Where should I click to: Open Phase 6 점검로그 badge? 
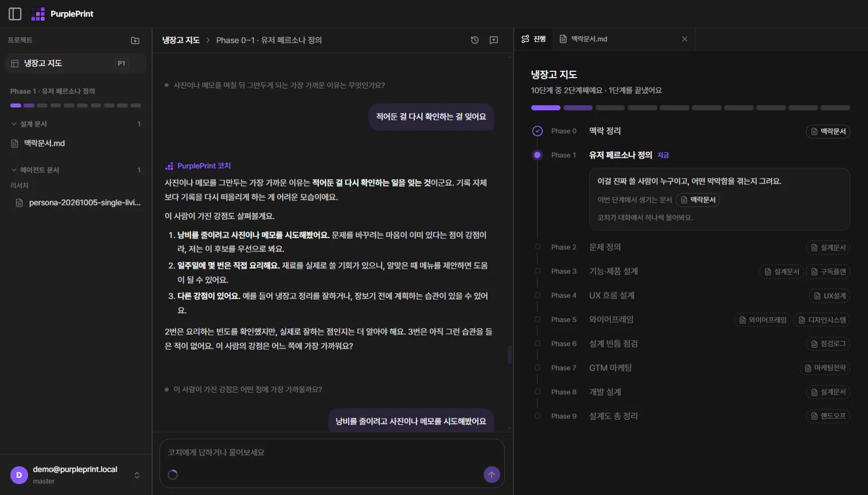pos(828,344)
